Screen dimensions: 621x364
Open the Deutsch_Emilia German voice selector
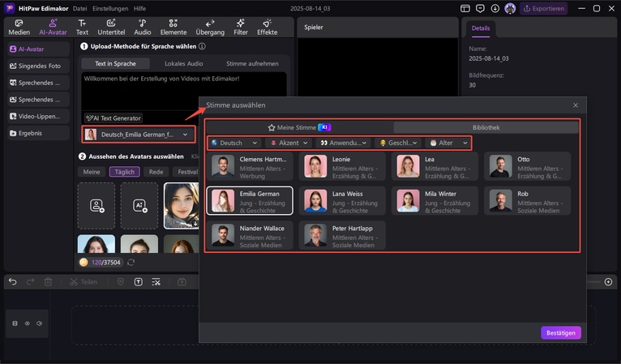pos(139,135)
